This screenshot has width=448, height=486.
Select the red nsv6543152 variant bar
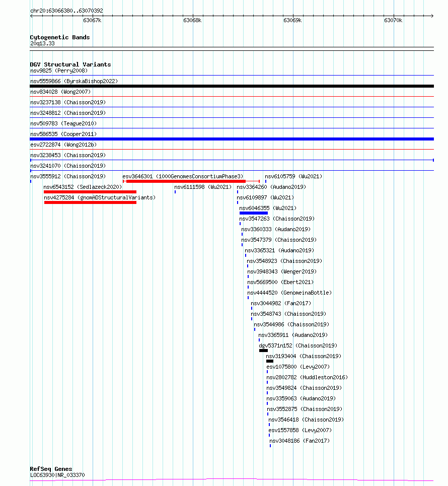click(90, 192)
